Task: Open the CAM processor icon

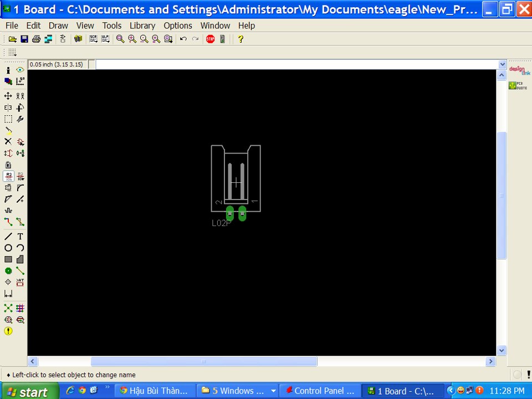Action: click(49, 39)
